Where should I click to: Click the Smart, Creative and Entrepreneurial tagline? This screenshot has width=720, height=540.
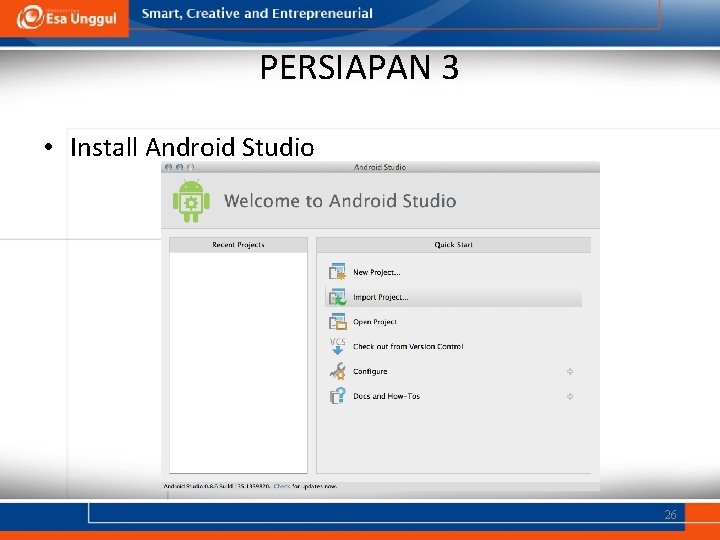coord(257,14)
